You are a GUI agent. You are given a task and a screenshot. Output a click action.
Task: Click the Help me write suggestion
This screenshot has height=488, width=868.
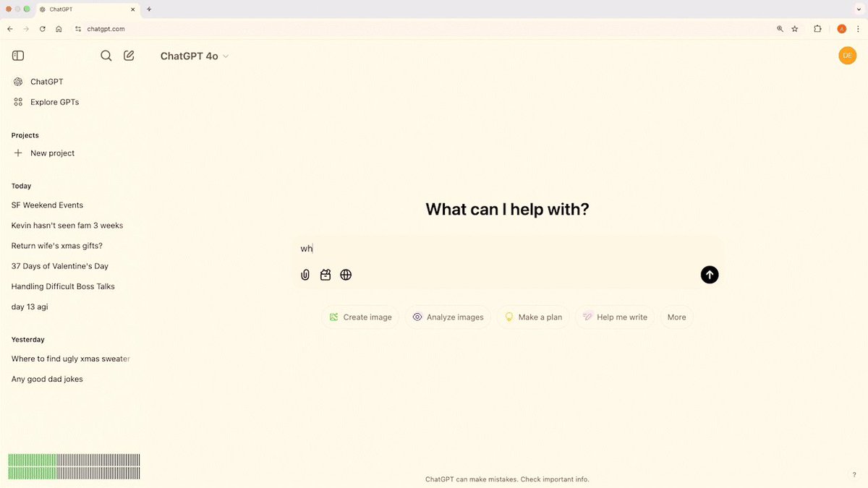tap(615, 317)
